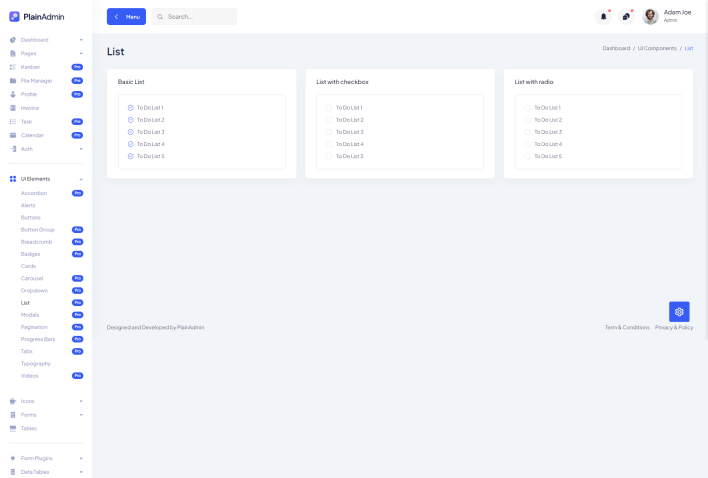This screenshot has height=478, width=708.
Task: Check the To Do List 3 checkbox
Action: [329, 132]
